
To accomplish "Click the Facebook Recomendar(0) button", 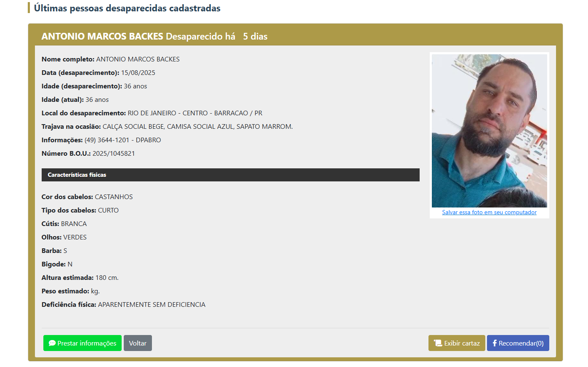I will [x=518, y=343].
